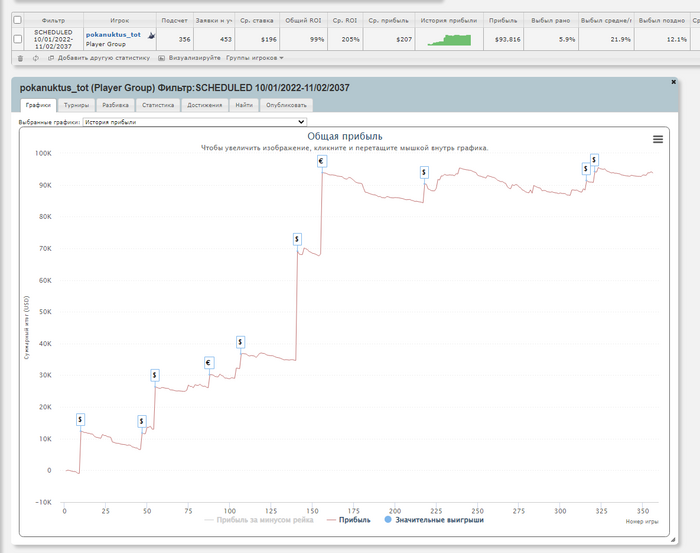
Task: Click the dollar marker near game 217
Action: (x=424, y=172)
